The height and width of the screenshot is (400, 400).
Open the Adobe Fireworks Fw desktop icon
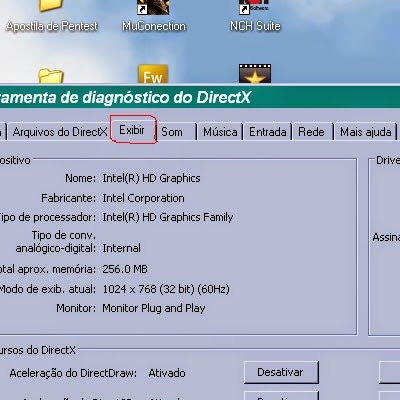[x=153, y=74]
